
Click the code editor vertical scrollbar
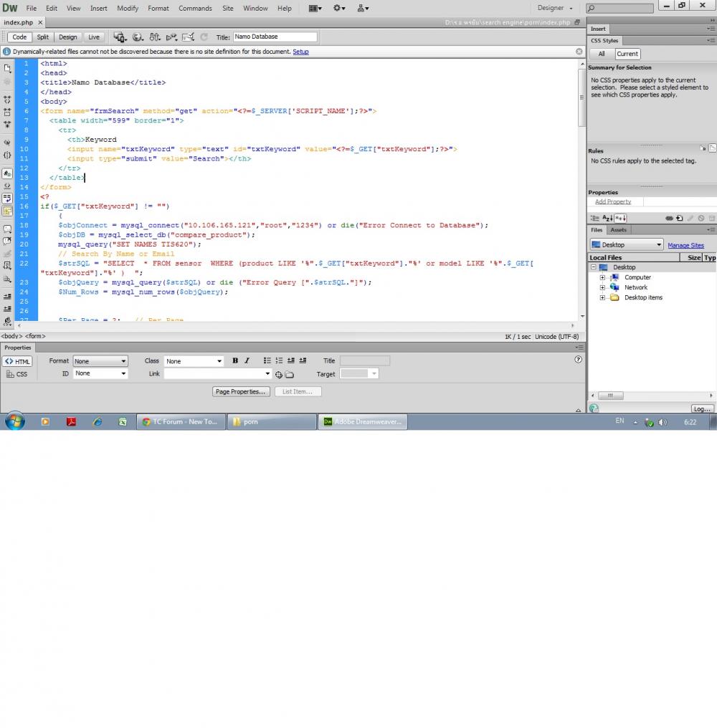[x=582, y=97]
